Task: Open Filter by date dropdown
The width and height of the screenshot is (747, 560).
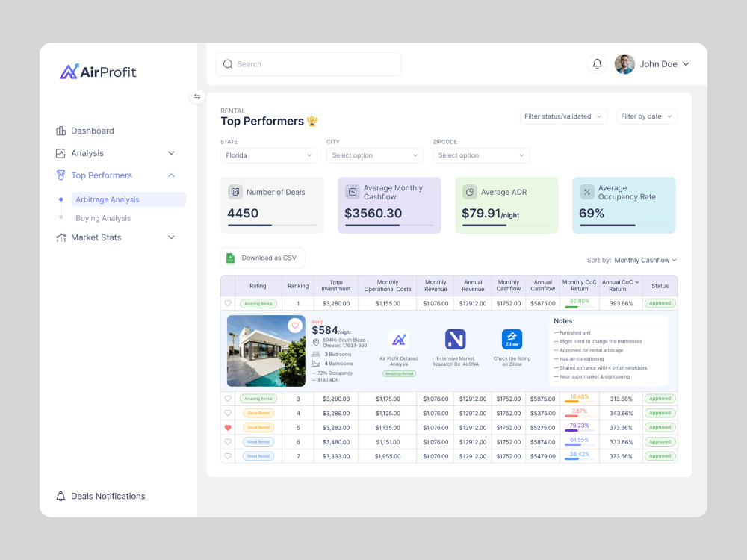Action: point(646,116)
